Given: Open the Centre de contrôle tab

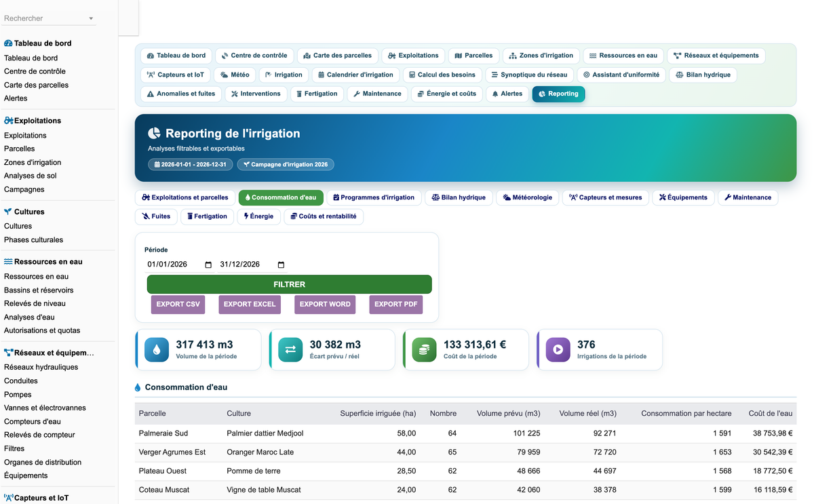Looking at the screenshot, I should [x=254, y=56].
